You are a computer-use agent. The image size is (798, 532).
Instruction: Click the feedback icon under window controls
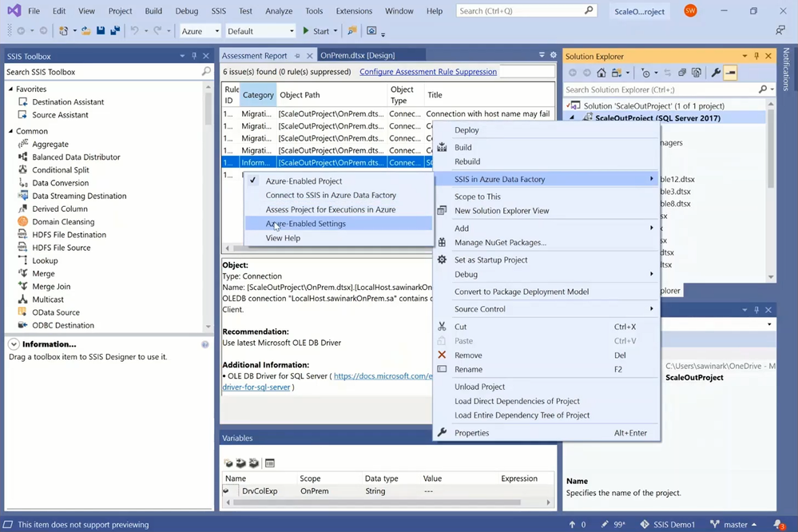[780, 30]
